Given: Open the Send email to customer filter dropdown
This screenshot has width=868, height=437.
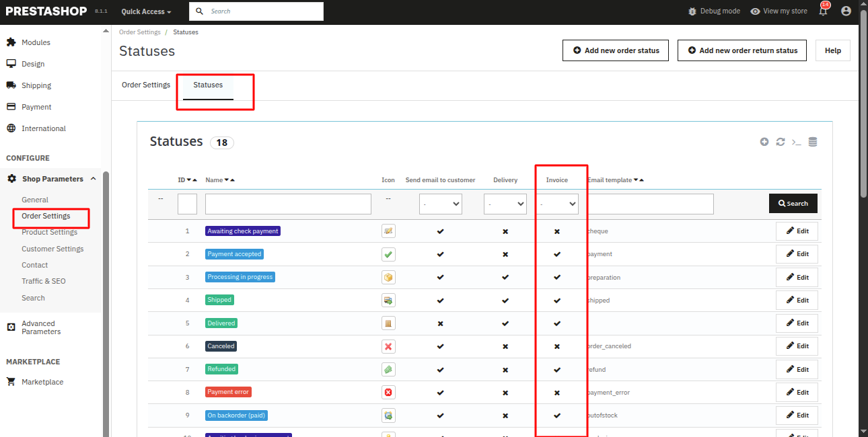Looking at the screenshot, I should 441,204.
